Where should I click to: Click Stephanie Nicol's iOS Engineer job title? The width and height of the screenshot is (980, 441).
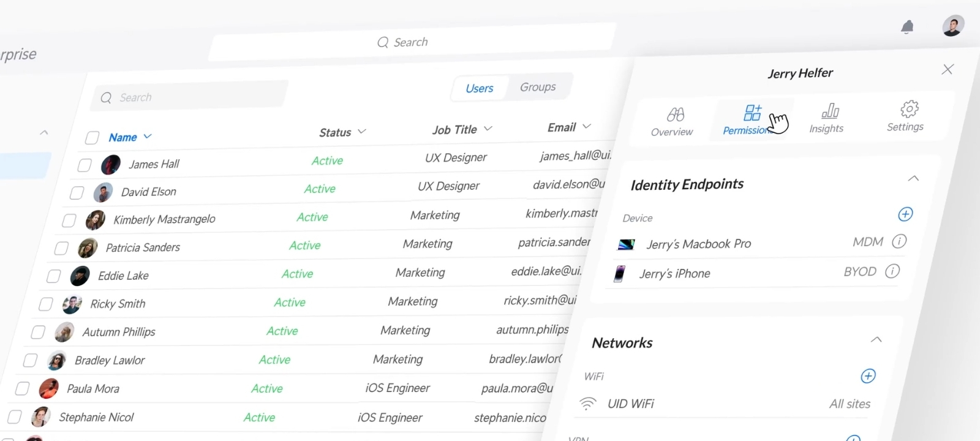(390, 418)
